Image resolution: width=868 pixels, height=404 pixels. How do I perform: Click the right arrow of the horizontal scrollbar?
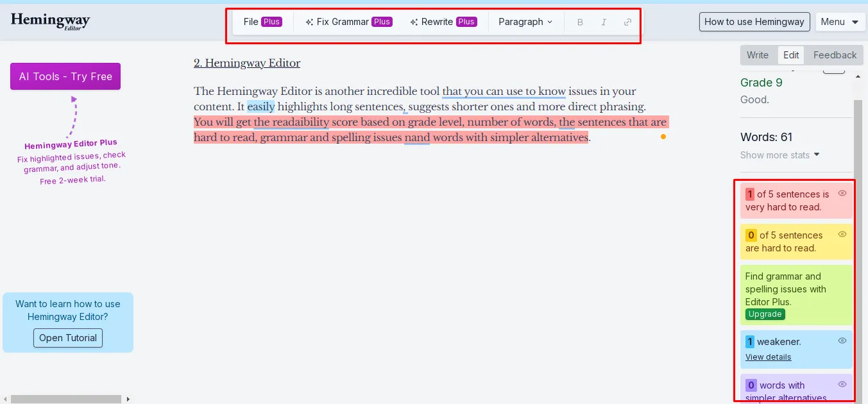click(128, 399)
